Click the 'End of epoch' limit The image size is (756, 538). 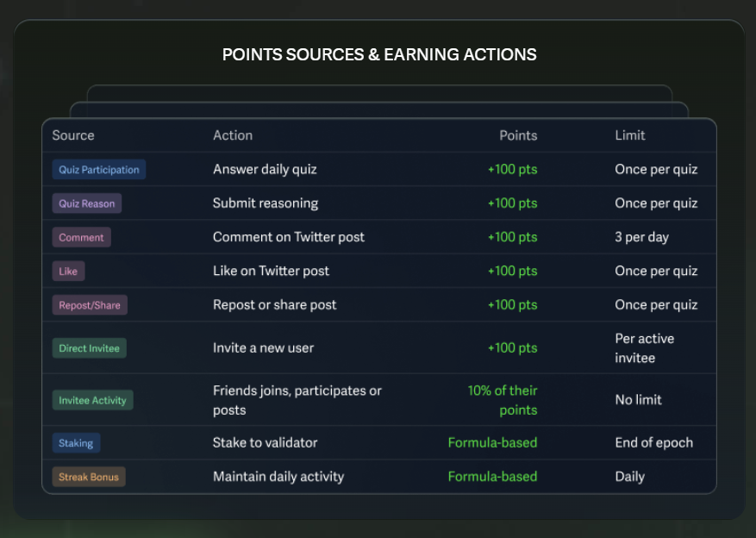653,443
